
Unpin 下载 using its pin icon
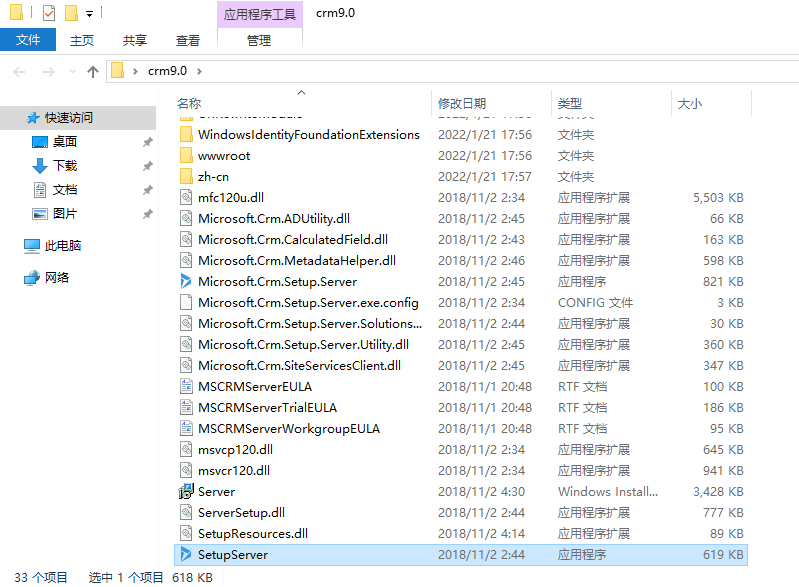pyautogui.click(x=147, y=166)
